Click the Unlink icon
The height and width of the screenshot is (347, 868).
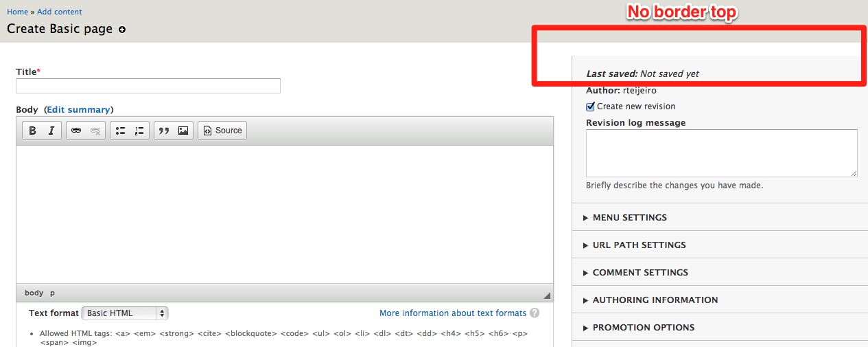tap(95, 131)
